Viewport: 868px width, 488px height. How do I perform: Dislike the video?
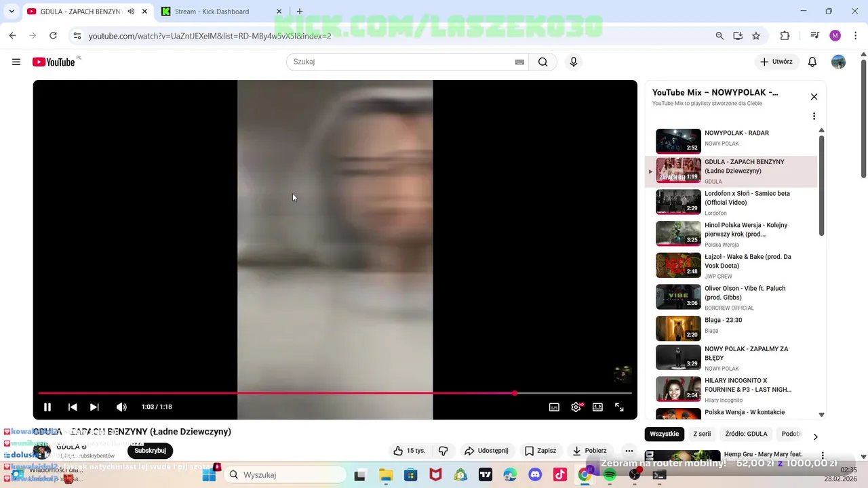tap(443, 451)
